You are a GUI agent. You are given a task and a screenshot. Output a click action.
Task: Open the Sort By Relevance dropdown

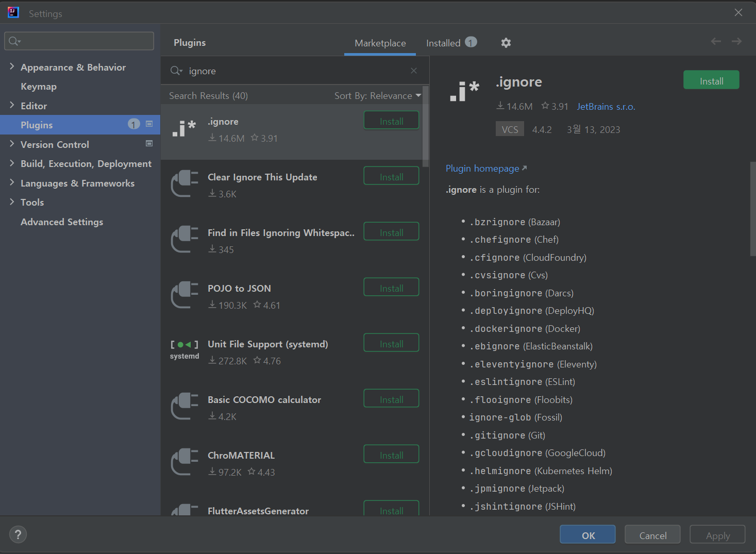(378, 95)
